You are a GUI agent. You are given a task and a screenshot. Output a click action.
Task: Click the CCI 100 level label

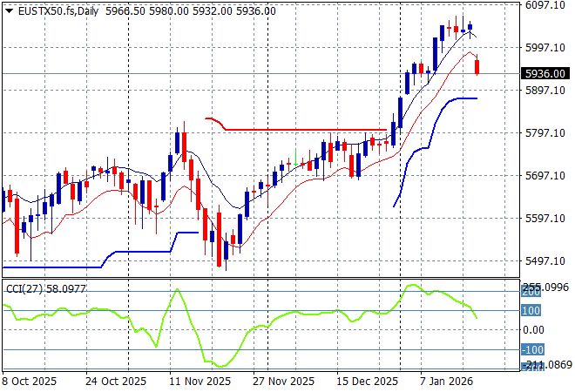coord(531,311)
